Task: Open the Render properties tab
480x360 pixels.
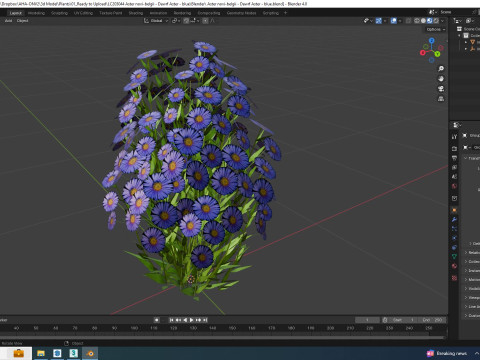Action: pos(454,148)
